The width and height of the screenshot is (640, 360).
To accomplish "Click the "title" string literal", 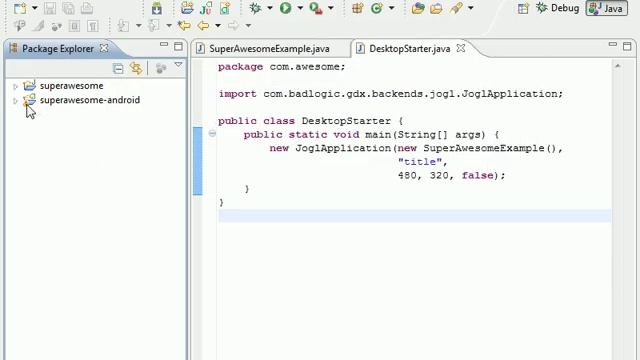I will tap(420, 162).
